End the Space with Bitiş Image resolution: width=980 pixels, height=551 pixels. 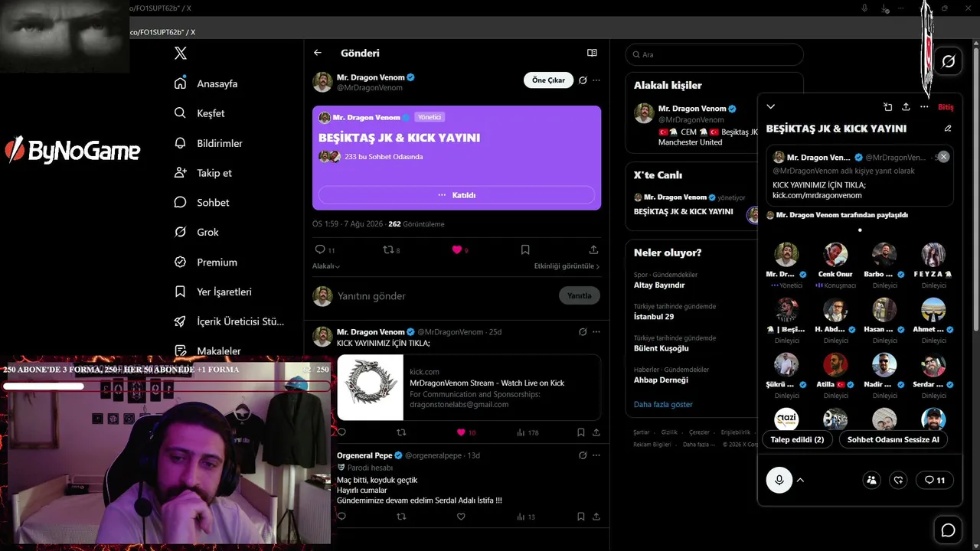click(x=946, y=107)
